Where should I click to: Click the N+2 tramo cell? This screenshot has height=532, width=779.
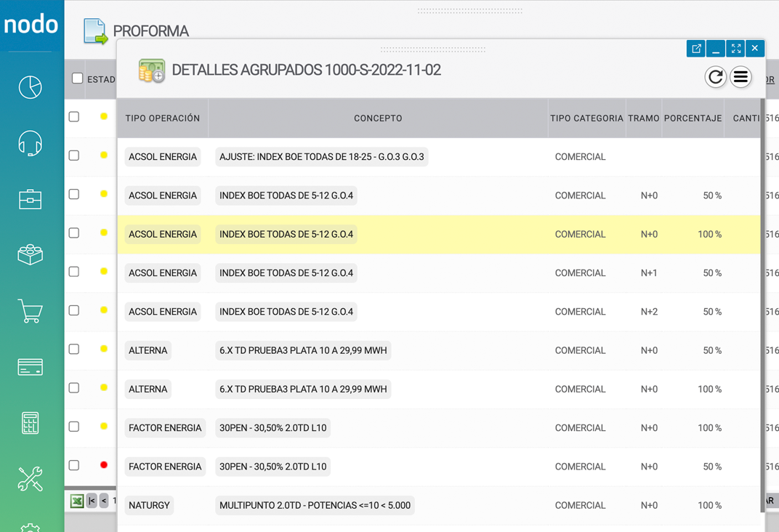tap(649, 312)
